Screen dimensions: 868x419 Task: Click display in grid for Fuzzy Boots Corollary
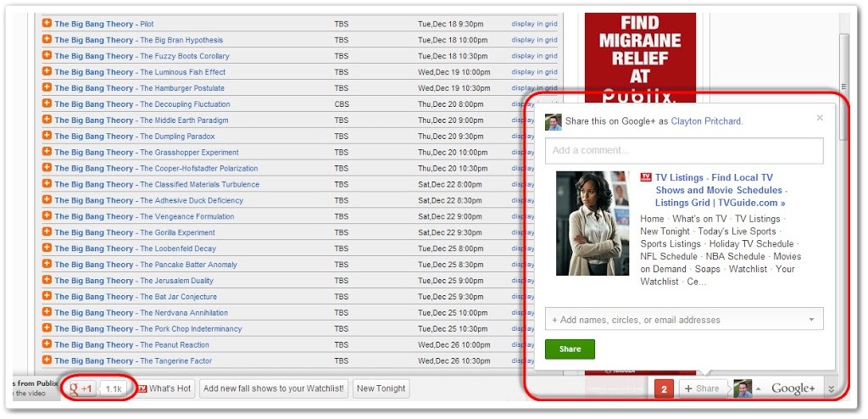click(x=534, y=56)
